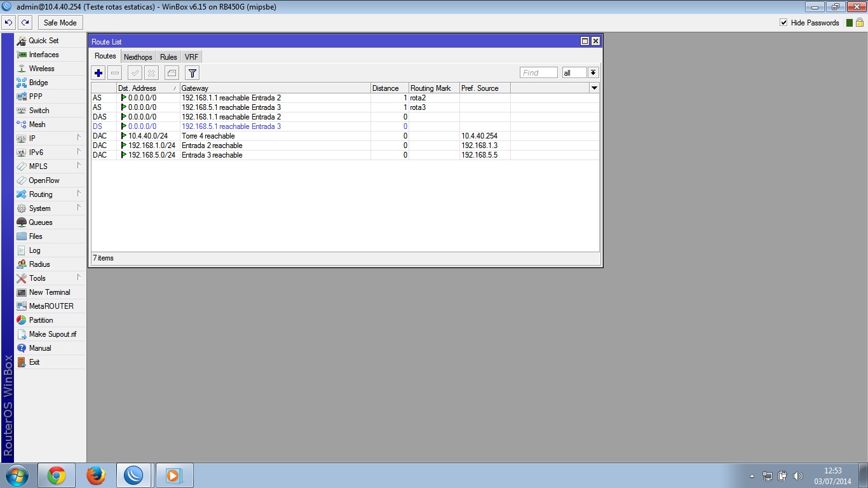Expand the Tools submenu

pos(50,278)
